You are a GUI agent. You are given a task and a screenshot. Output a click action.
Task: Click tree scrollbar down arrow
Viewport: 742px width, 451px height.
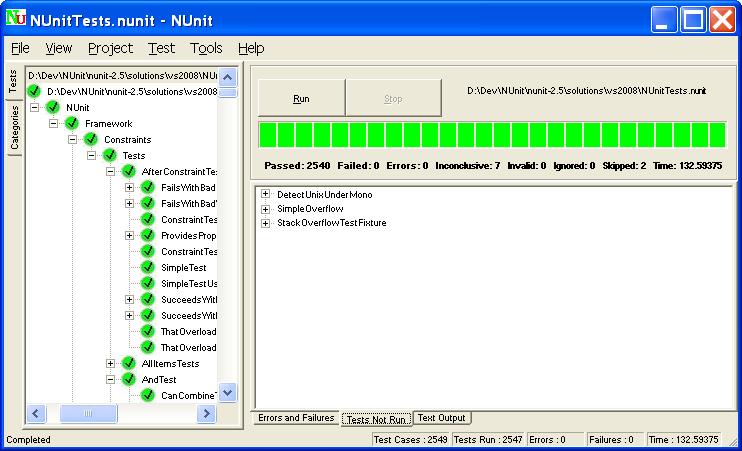click(228, 392)
